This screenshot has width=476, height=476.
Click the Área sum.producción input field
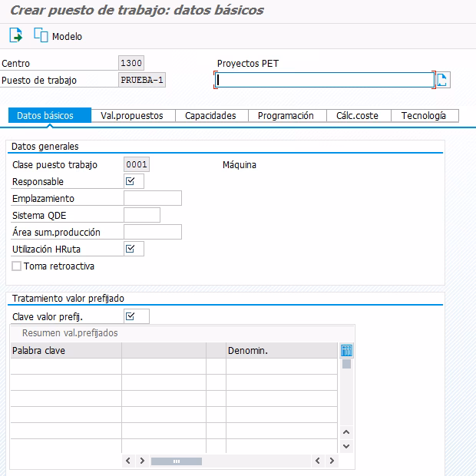coord(153,232)
